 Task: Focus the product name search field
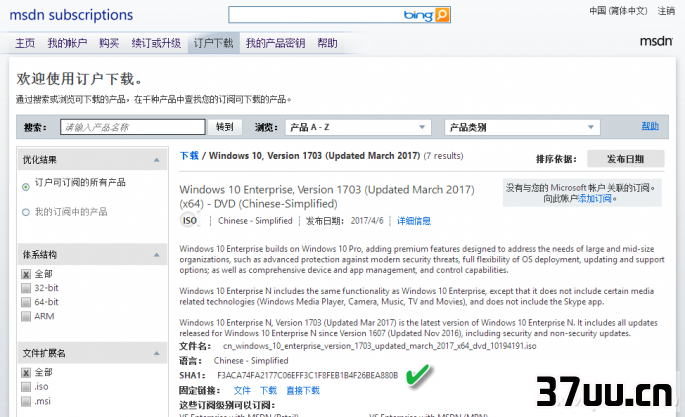[133, 127]
